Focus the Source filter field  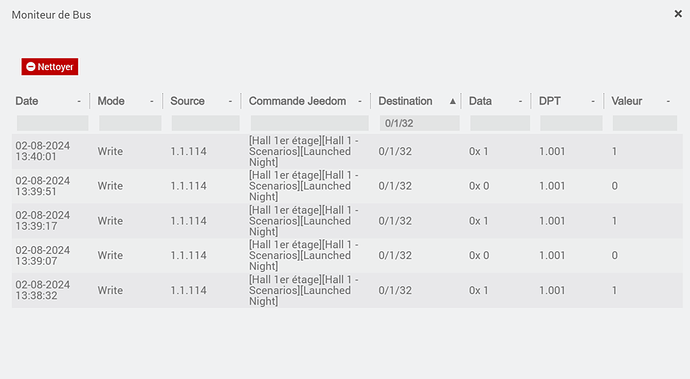[x=206, y=123]
